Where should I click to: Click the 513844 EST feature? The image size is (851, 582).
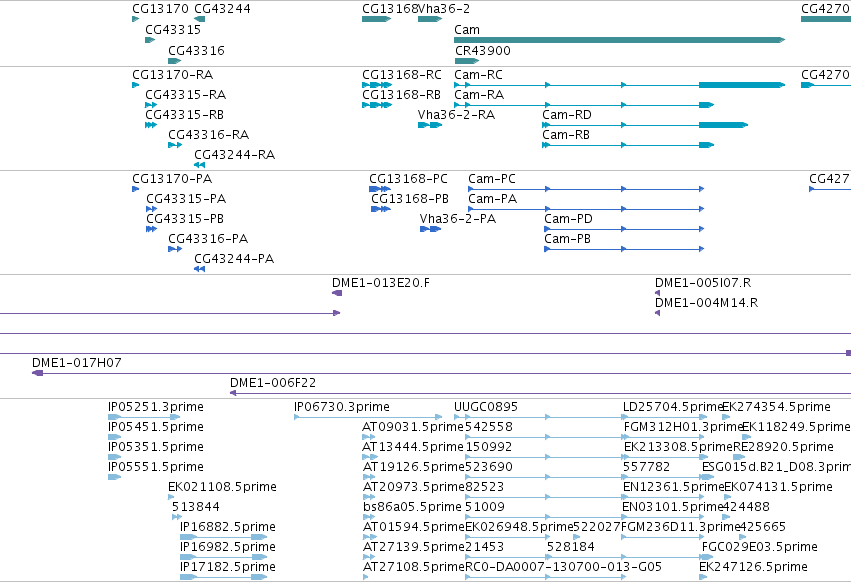176,517
